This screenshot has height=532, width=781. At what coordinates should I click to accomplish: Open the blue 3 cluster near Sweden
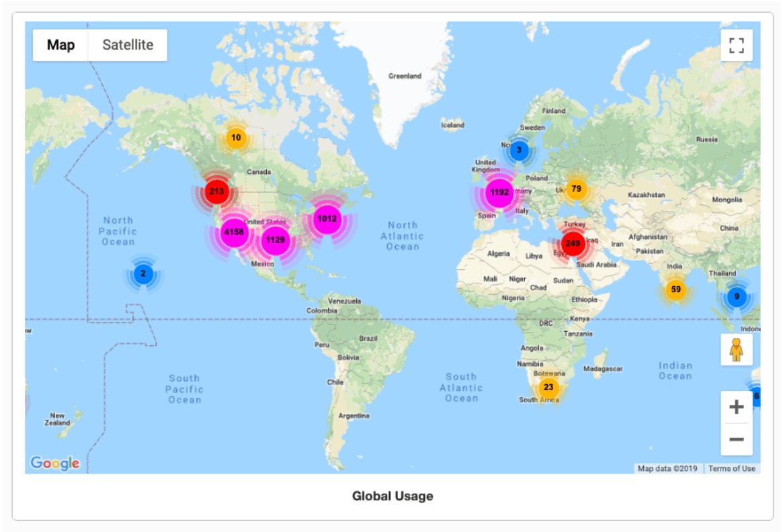(x=519, y=150)
